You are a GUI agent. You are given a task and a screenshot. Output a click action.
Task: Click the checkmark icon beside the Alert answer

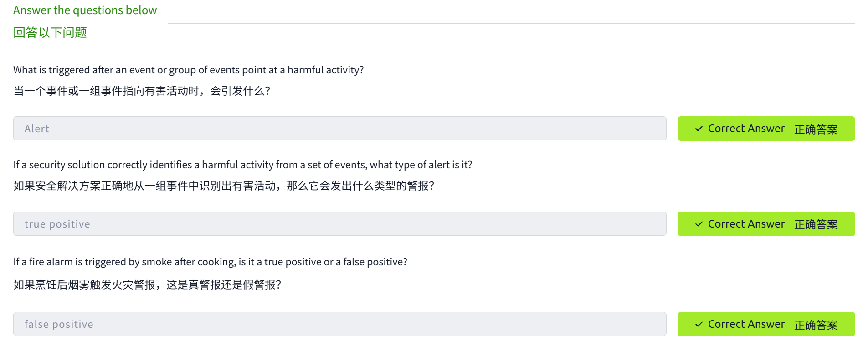point(699,129)
